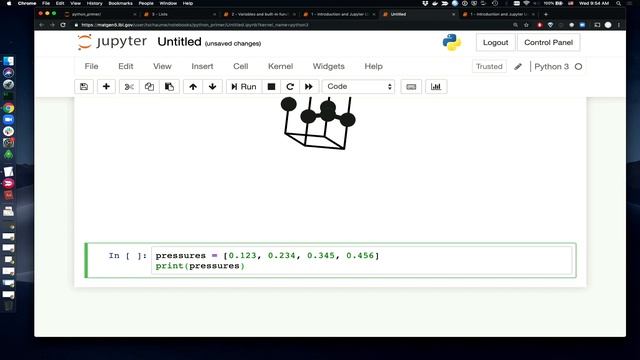The width and height of the screenshot is (640, 360).
Task: Save and checkpoint the notebook
Action: point(84,87)
